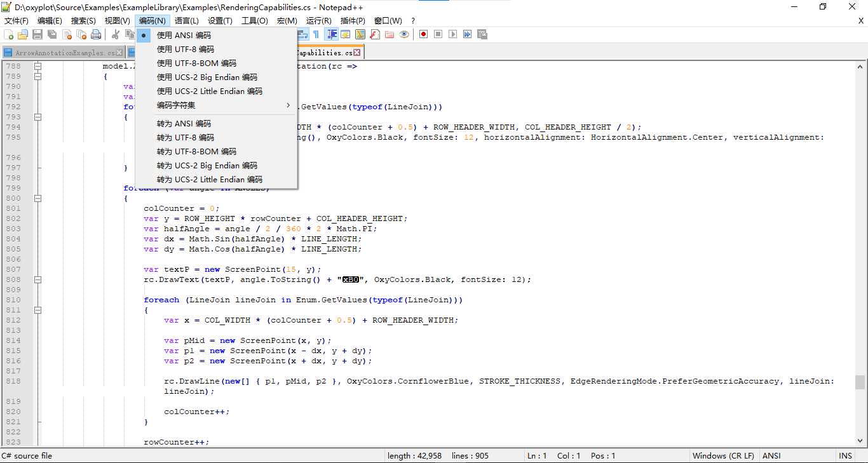Click the Print toolbar icon
This screenshot has width=868, height=463.
click(96, 34)
